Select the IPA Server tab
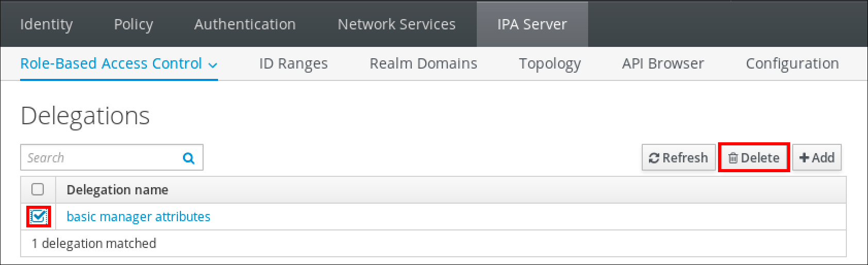Viewport: 868px width, 265px height. point(532,24)
